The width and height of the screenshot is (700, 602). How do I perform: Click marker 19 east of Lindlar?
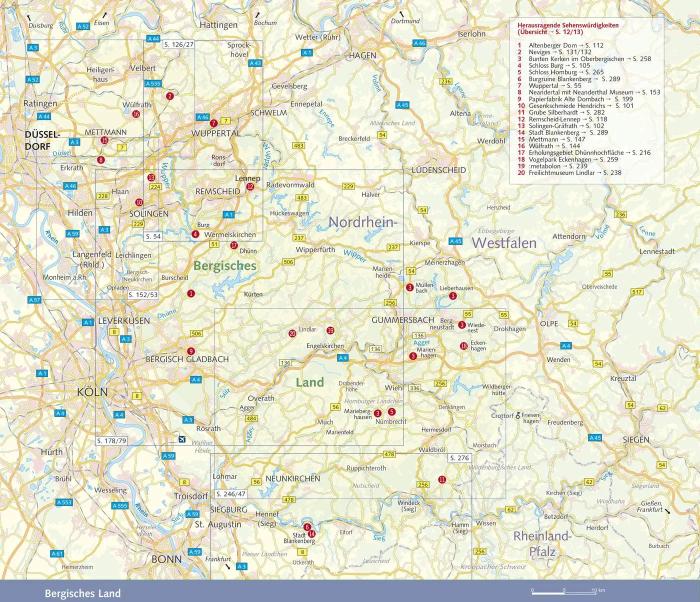pyautogui.click(x=330, y=330)
